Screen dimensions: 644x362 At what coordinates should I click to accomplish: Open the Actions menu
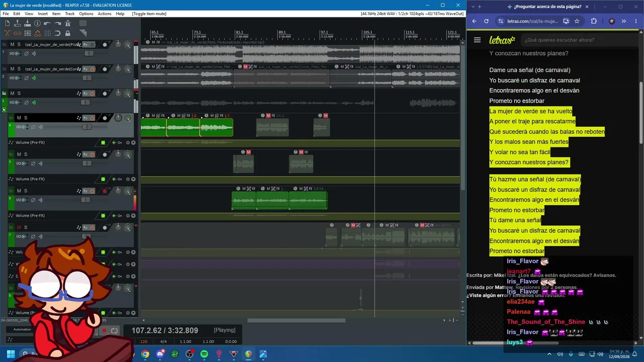(x=105, y=14)
